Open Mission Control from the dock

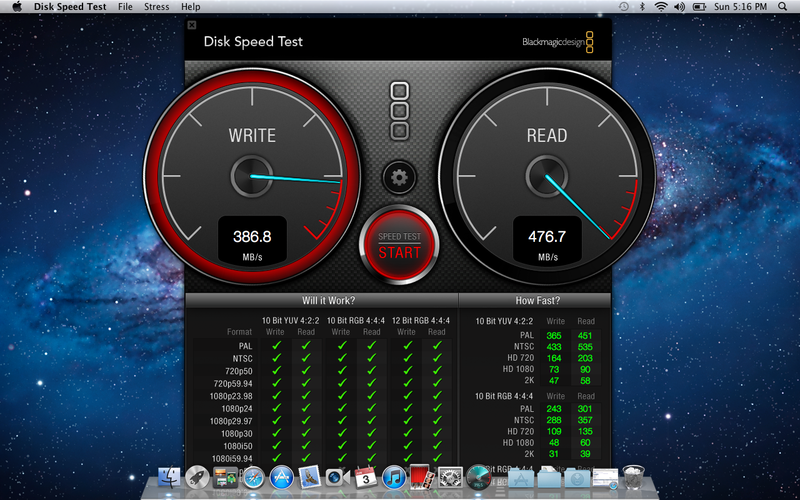pos(225,478)
